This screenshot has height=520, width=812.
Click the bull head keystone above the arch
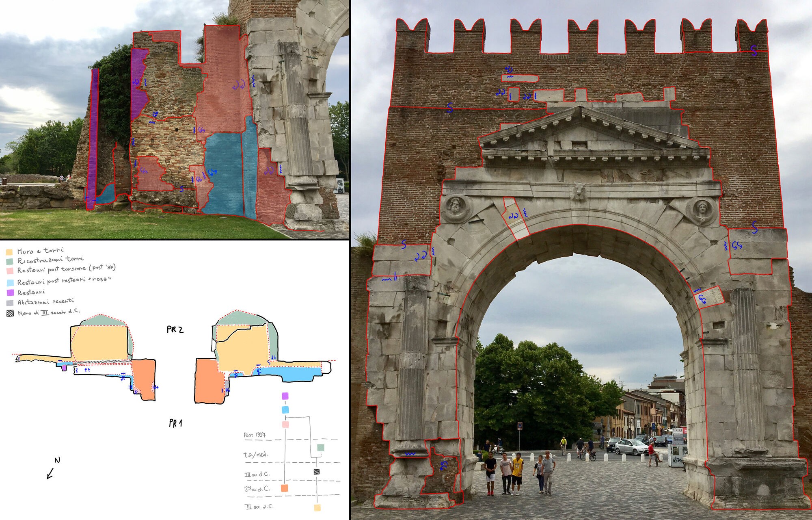point(578,191)
